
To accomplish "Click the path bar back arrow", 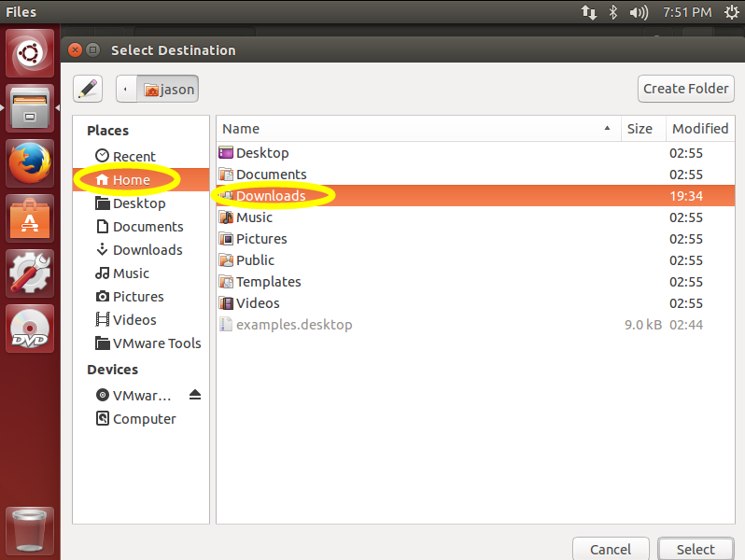I will tap(126, 89).
